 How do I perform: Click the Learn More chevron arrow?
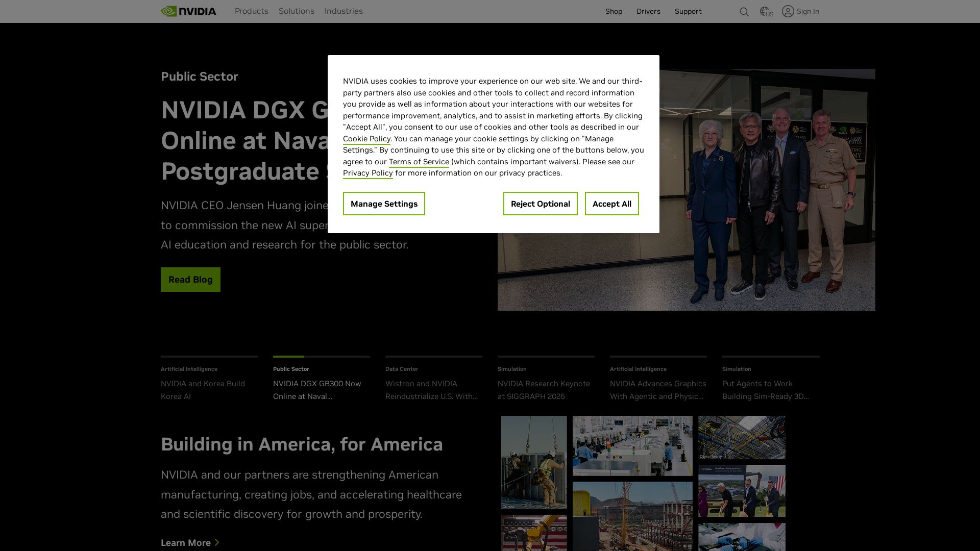(217, 542)
